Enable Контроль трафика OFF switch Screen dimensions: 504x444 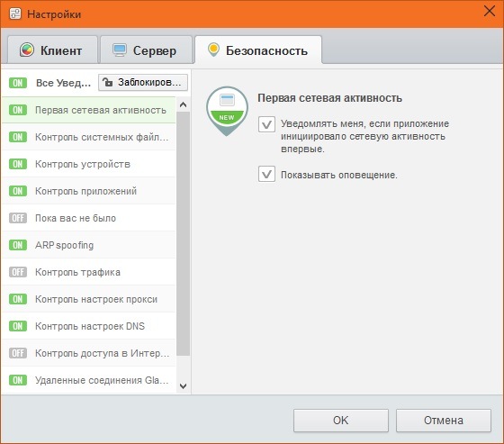point(18,272)
